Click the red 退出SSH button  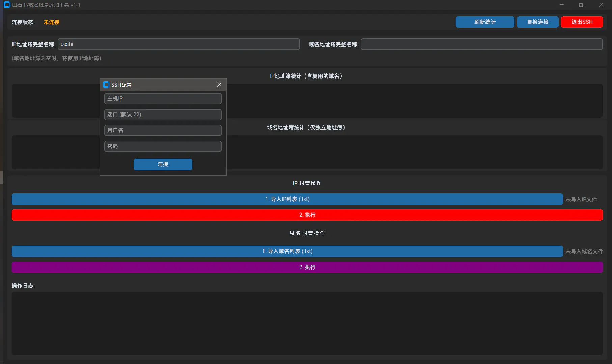coord(582,22)
